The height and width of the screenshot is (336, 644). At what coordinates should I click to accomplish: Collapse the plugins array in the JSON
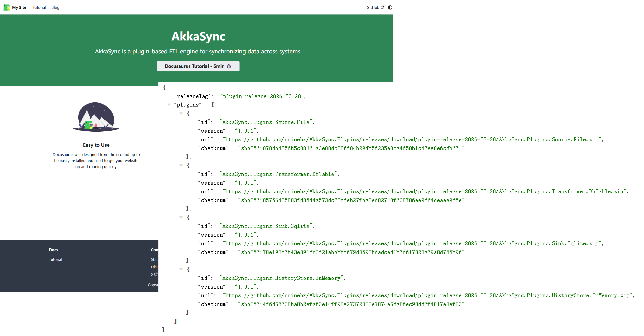170,105
